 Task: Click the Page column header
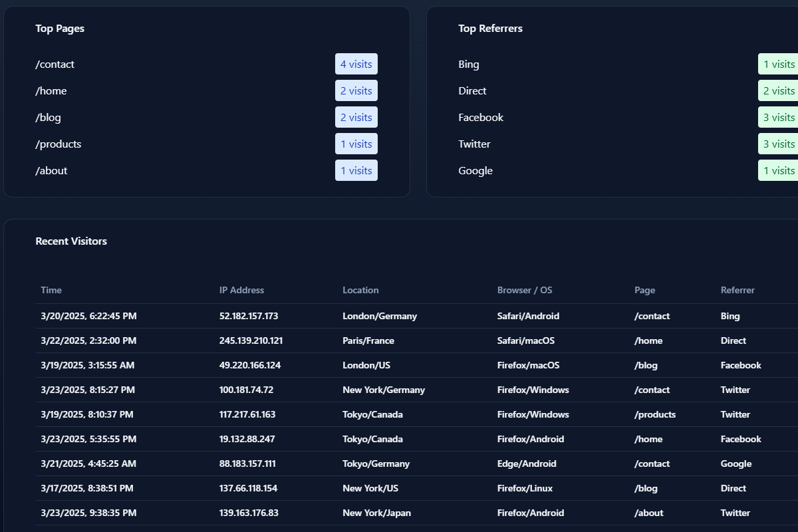click(x=644, y=290)
